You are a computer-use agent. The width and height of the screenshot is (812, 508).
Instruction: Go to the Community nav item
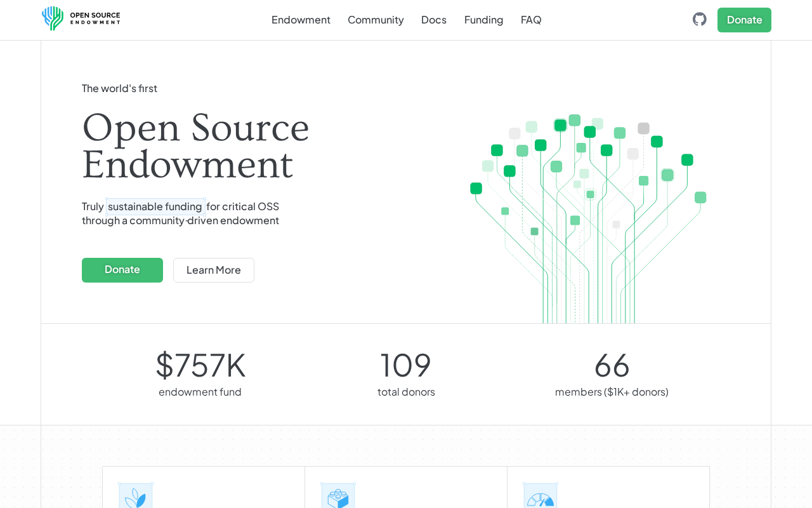coord(376,20)
